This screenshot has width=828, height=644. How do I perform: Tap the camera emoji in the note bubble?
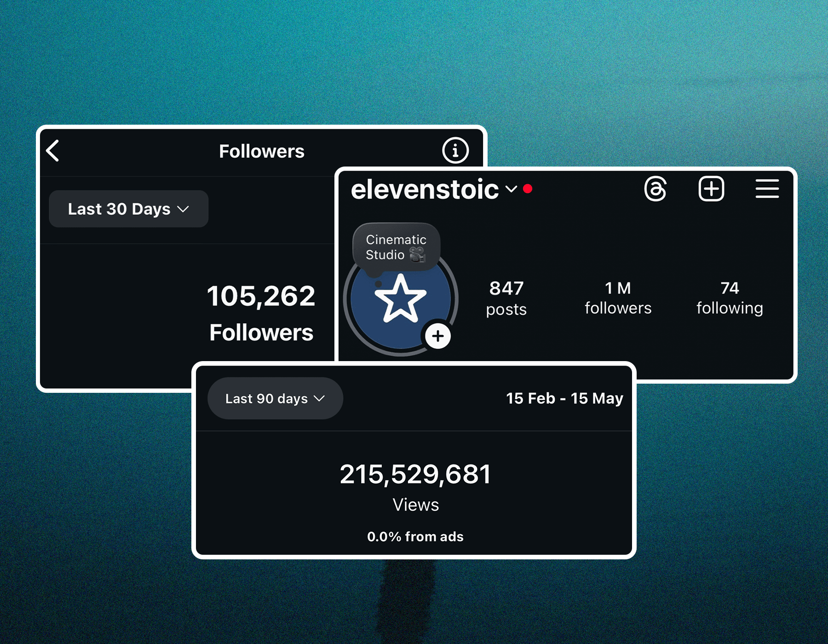pos(417,254)
